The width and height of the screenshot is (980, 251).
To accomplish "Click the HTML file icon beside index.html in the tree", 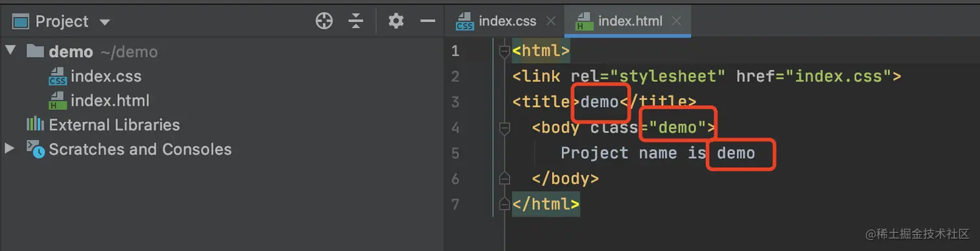I will coord(58,101).
